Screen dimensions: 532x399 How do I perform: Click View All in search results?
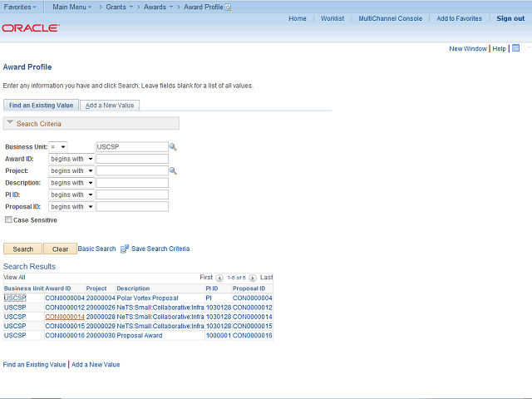tap(14, 277)
